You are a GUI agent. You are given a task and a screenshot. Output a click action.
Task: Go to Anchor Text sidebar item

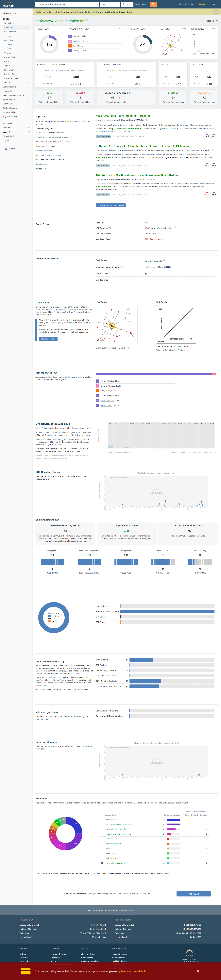(9, 57)
